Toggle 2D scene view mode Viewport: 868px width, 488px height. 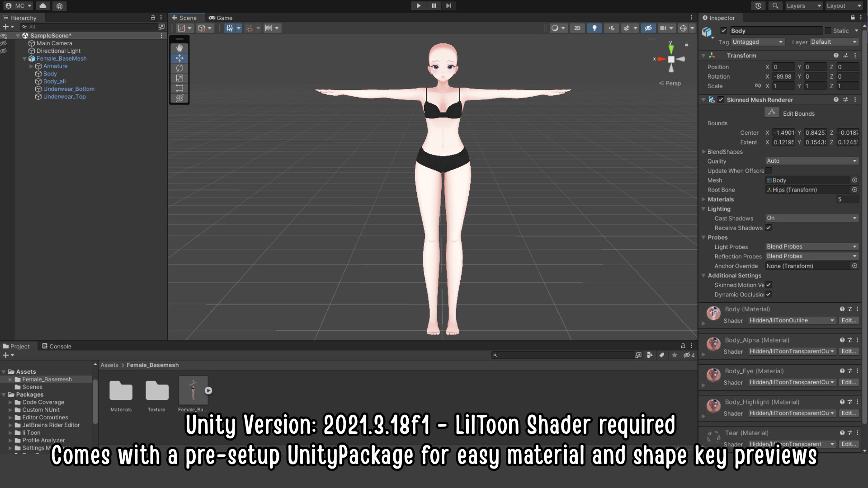pyautogui.click(x=577, y=28)
